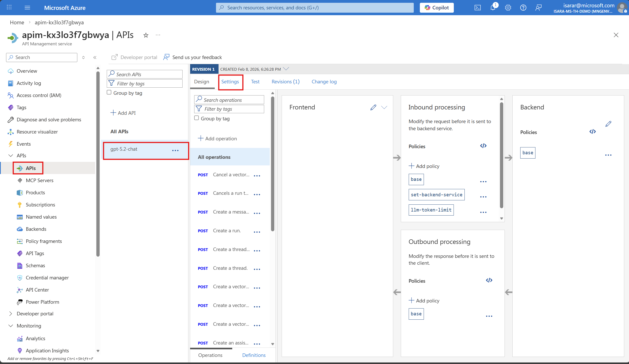Go to Home breadcrumb
This screenshot has width=629, height=364.
(x=17, y=22)
